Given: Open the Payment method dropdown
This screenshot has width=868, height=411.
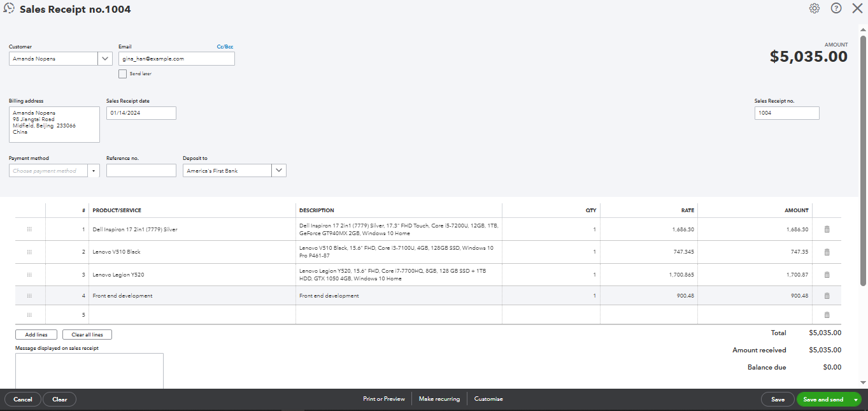Looking at the screenshot, I should (x=94, y=171).
